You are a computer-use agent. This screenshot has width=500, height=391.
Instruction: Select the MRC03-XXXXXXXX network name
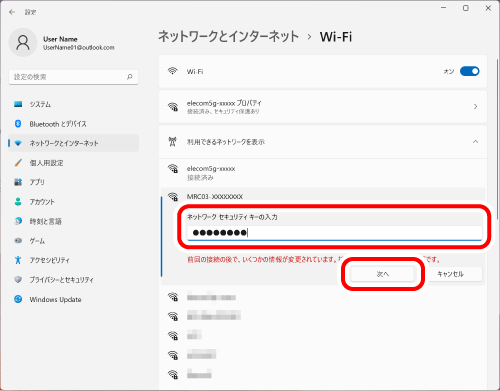(x=215, y=197)
